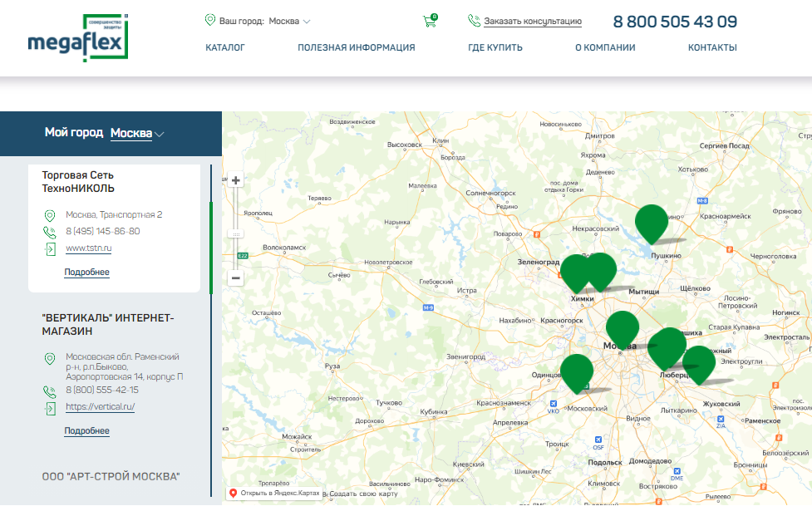The width and height of the screenshot is (812, 506).
Task: Go to ГДЕ КУПИТЬ page
Action: 495,47
